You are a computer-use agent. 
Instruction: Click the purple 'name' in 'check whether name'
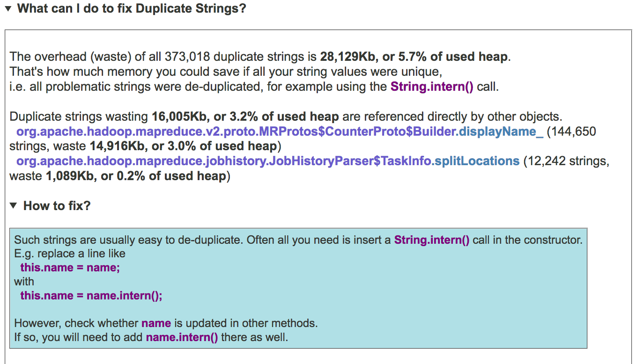point(156,323)
